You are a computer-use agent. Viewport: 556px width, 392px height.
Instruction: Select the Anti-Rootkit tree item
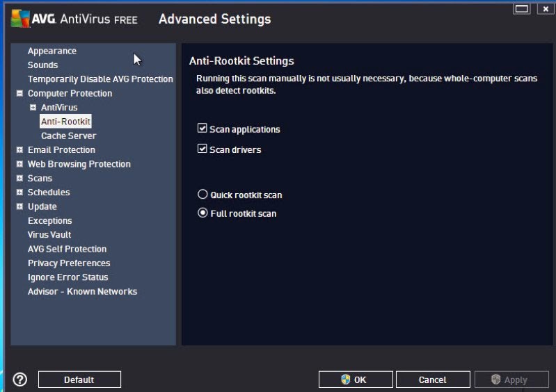[65, 122]
